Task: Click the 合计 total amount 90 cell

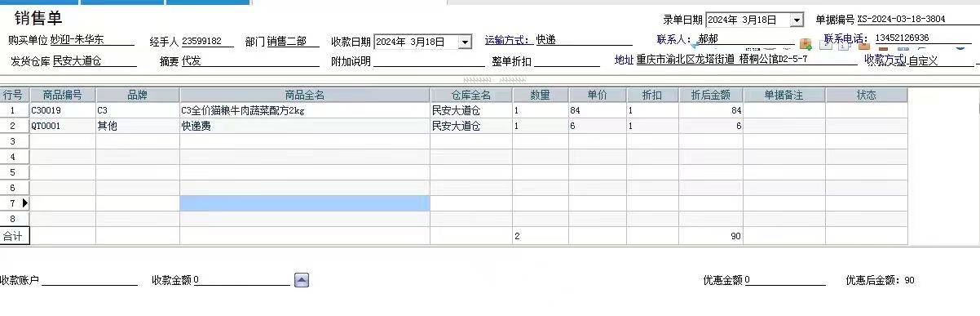Action: click(711, 236)
